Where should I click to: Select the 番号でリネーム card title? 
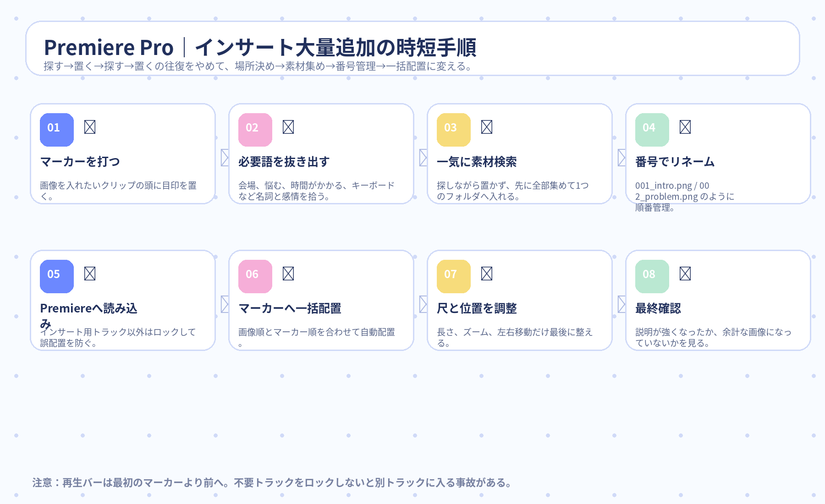[x=675, y=162]
